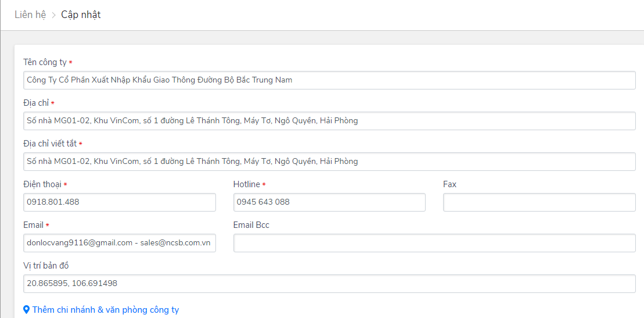Click the Vị trí bản đồ label

click(x=46, y=266)
